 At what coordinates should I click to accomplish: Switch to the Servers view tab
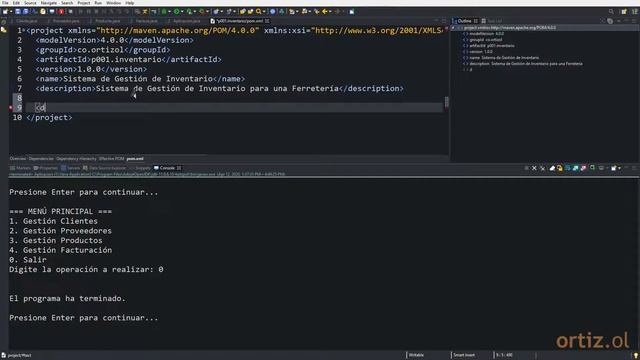tap(71, 168)
